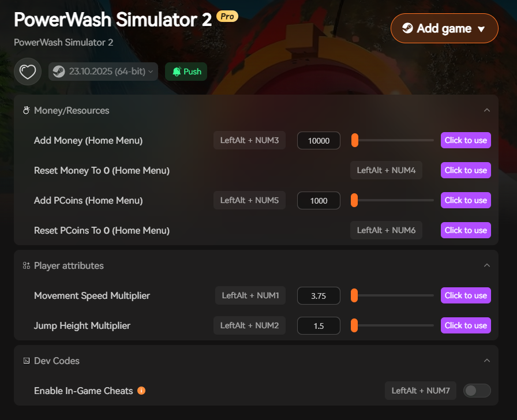Collapse the Money/Resources section chevron
This screenshot has height=420, width=517.
(x=486, y=110)
